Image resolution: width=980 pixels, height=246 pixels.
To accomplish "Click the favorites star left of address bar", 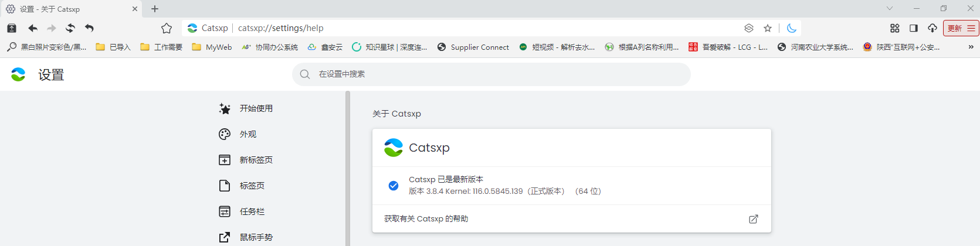I will pyautogui.click(x=167, y=28).
